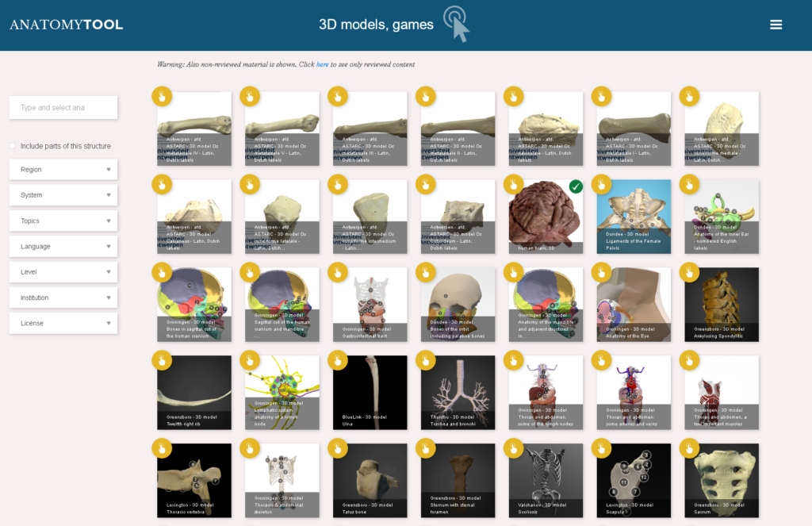Click the hand icon on Trachea and bronchi
Screen dimensions: 812x526
(425, 361)
